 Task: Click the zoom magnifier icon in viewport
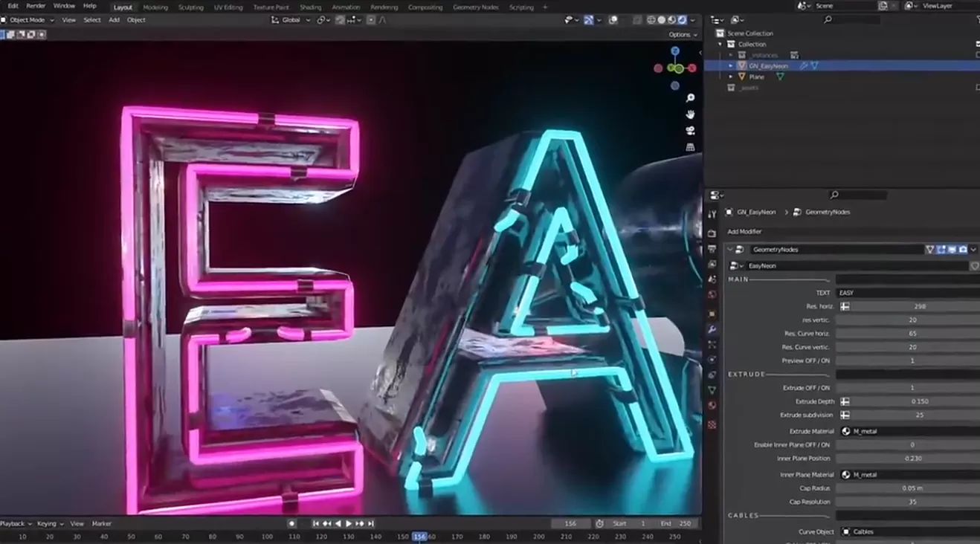click(691, 98)
